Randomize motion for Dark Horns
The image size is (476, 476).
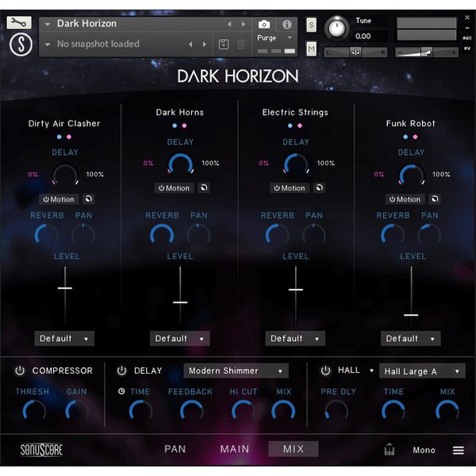coord(204,187)
